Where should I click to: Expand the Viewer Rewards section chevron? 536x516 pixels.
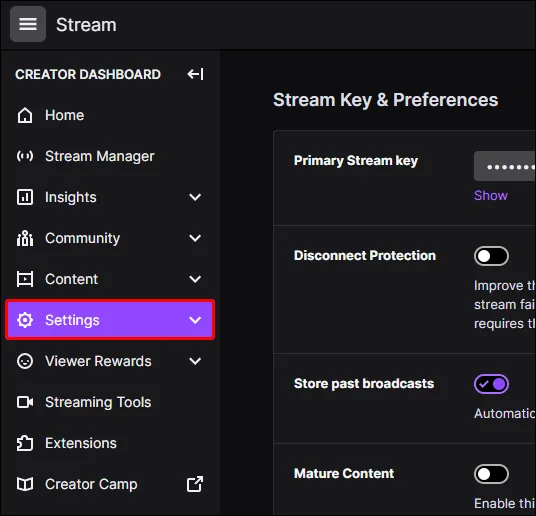(x=195, y=361)
